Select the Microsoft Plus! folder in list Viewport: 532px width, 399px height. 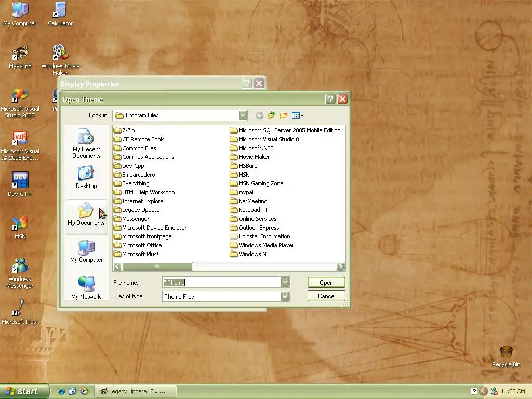click(137, 254)
